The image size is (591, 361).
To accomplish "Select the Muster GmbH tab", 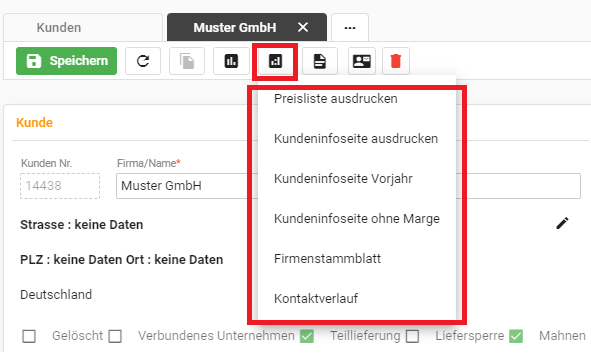I will [x=234, y=28].
